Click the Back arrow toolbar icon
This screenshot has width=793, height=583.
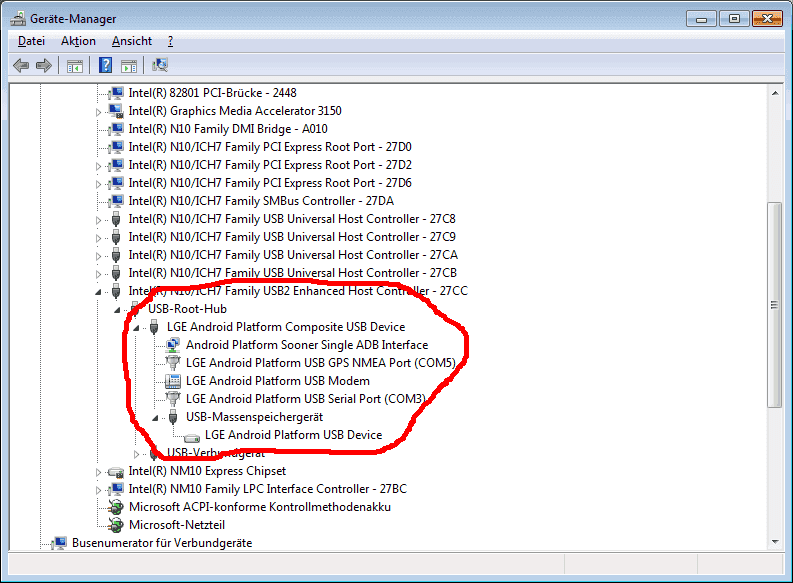21,65
